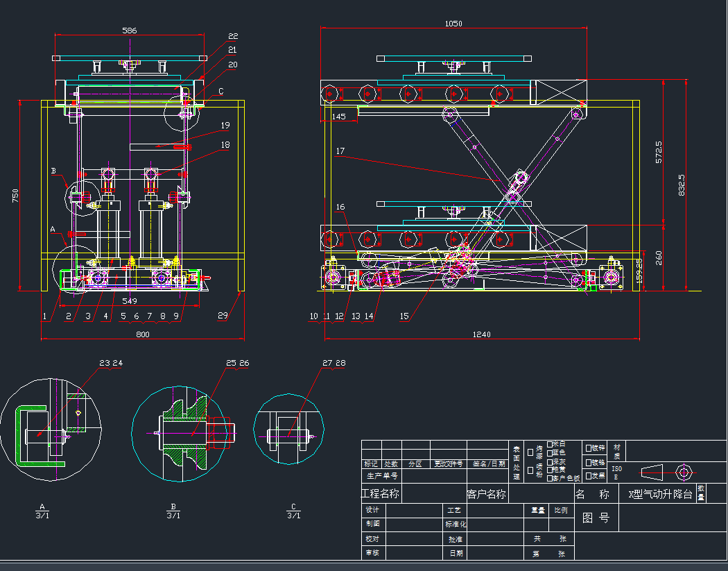Viewport: 728px width, 571px height.
Task: Enable the 客户色板 color option
Action: pos(548,477)
